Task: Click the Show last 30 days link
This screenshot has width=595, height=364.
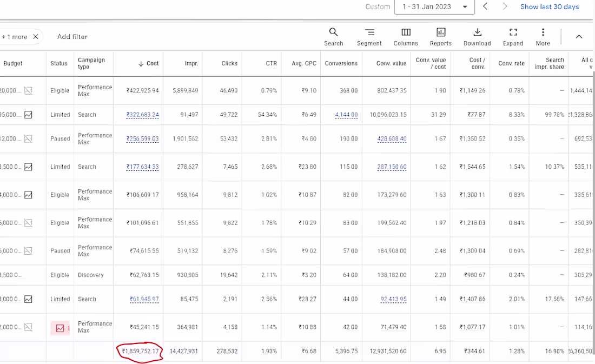Action: coord(549,7)
